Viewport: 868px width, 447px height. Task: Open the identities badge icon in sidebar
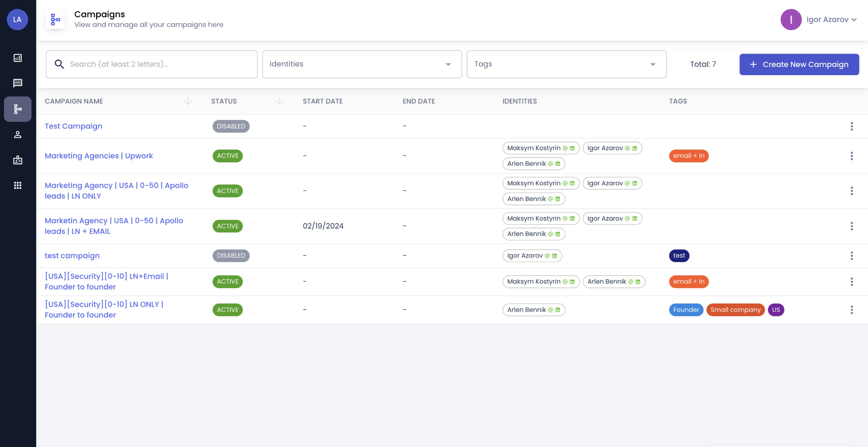pyautogui.click(x=18, y=160)
